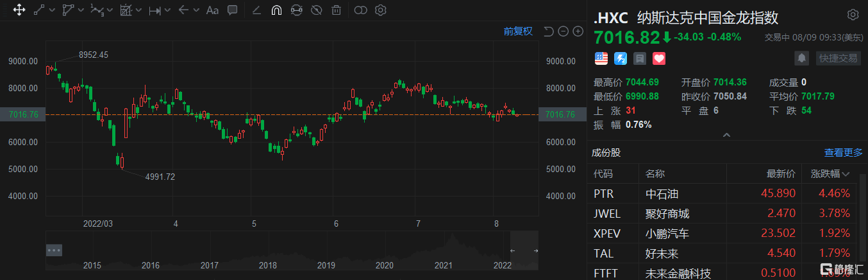
Task: Open the line tool dropdown arrow
Action: click(x=51, y=10)
